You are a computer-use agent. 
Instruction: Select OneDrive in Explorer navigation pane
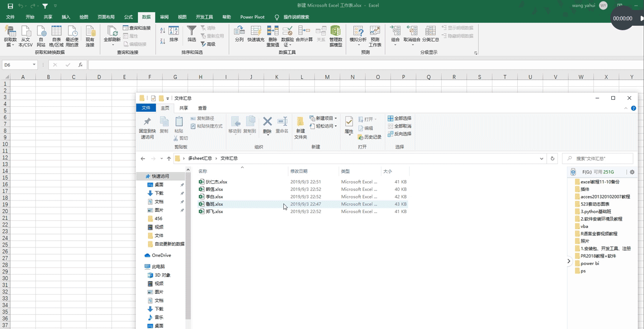(157, 255)
